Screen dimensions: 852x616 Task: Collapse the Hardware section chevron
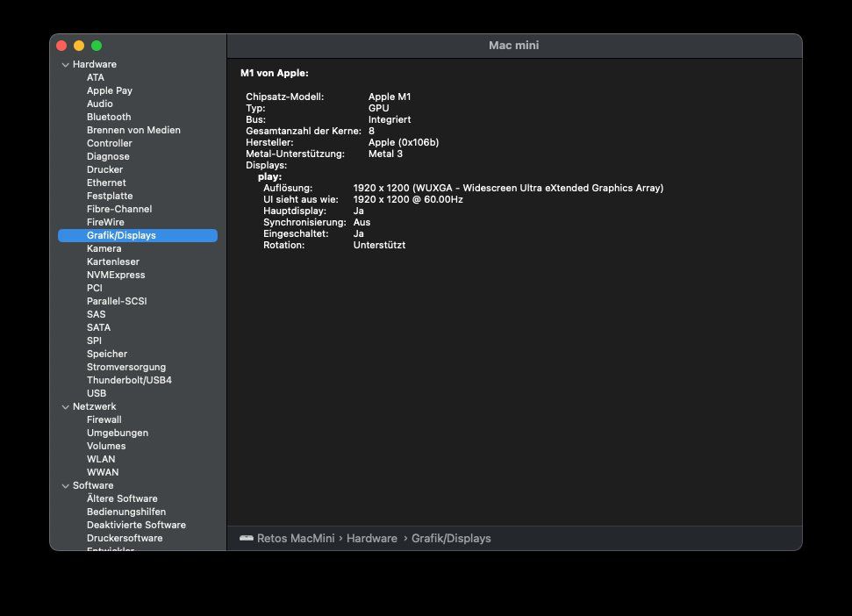(66, 65)
